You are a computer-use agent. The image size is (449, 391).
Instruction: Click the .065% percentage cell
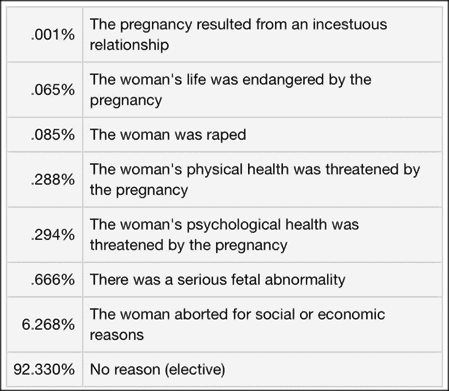click(45, 90)
